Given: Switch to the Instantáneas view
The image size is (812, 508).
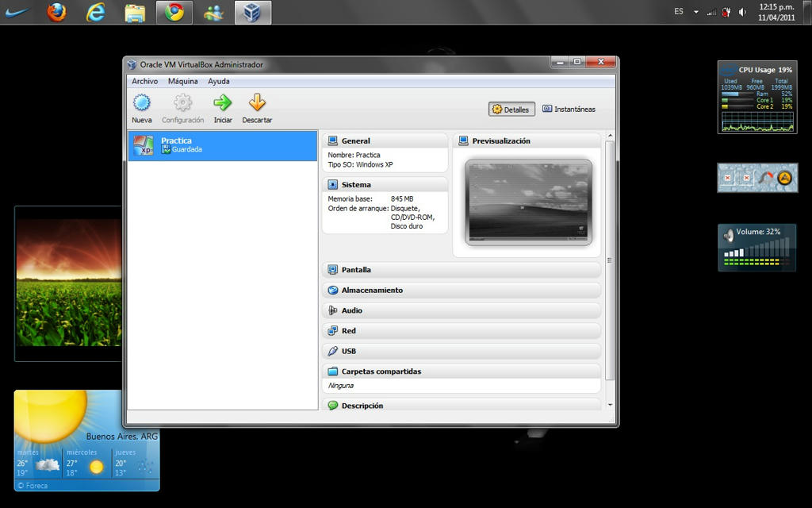Looking at the screenshot, I should click(569, 110).
